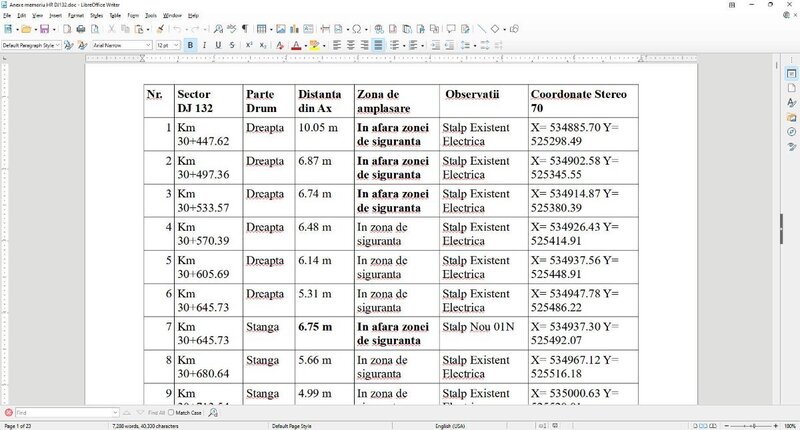
Task: Toggle formatting marks (pilcrow) icon
Action: [245, 30]
